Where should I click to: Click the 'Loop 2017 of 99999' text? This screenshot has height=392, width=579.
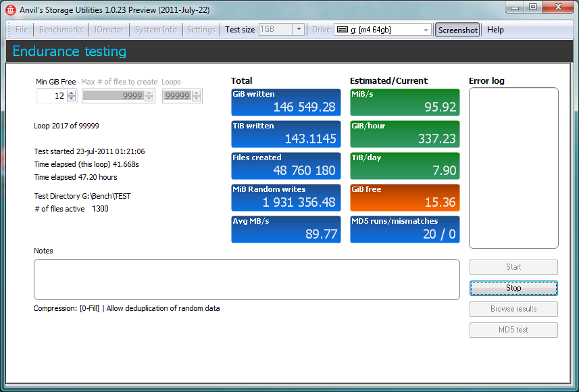click(66, 126)
